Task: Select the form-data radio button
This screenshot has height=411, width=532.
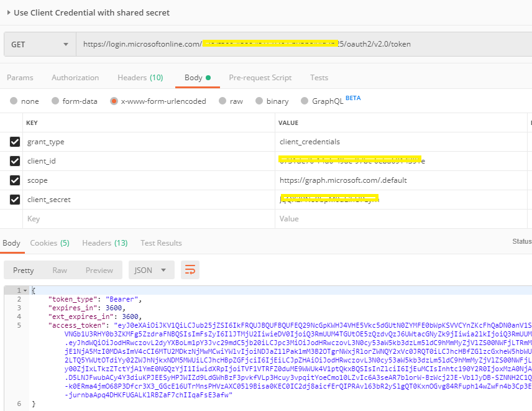Action: [x=55, y=101]
